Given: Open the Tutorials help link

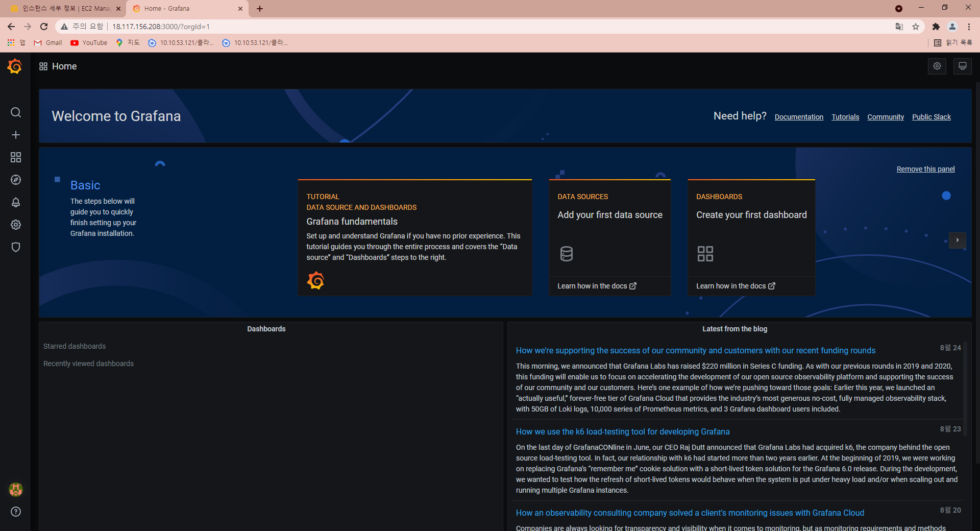Looking at the screenshot, I should 845,117.
